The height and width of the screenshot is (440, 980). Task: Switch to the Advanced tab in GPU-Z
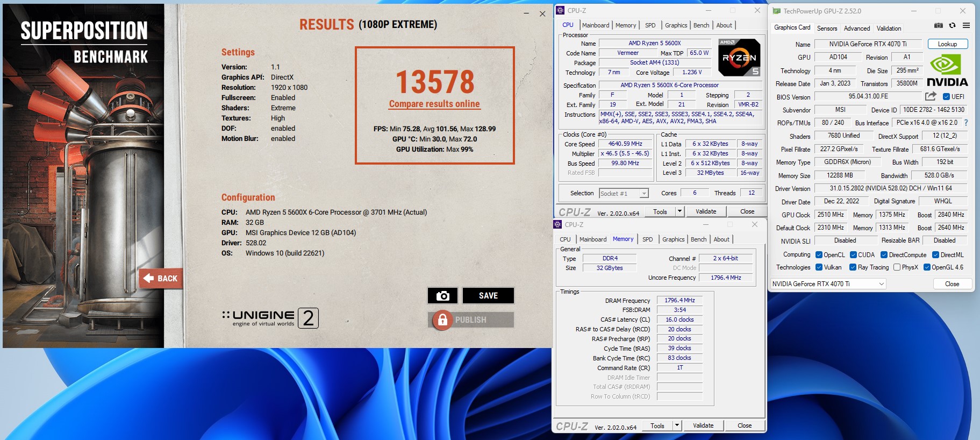(x=857, y=29)
